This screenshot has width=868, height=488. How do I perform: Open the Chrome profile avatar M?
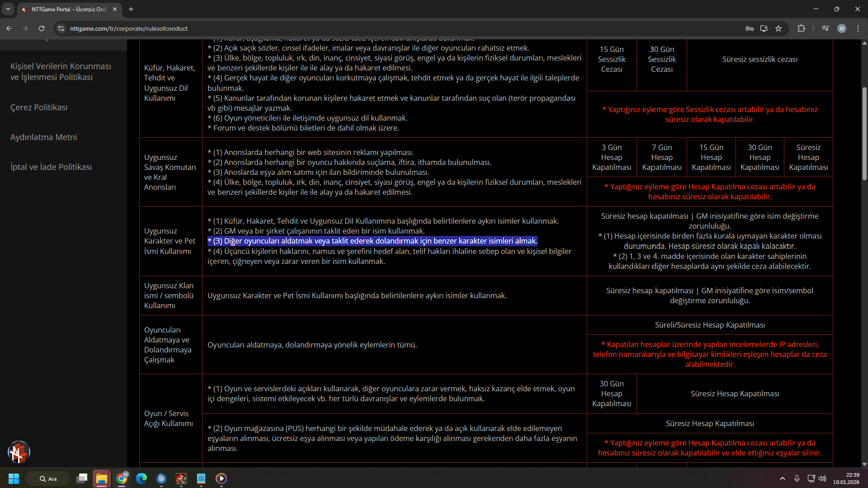point(842,28)
